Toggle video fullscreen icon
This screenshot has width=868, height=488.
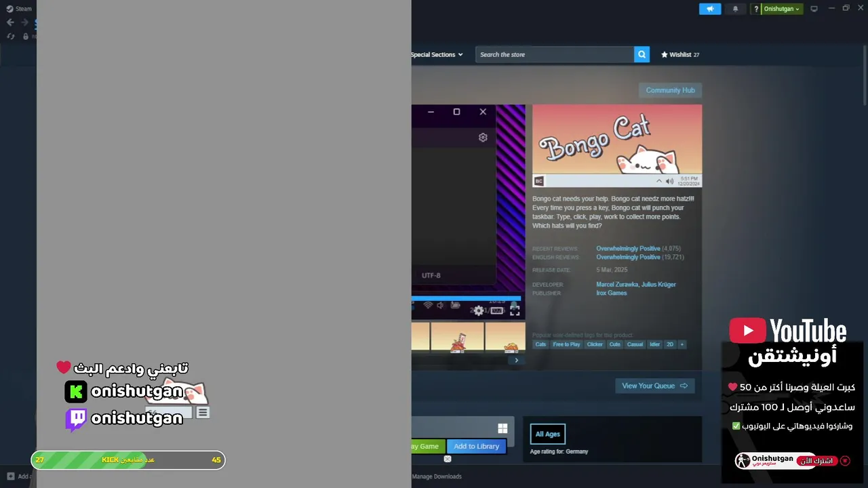515,310
